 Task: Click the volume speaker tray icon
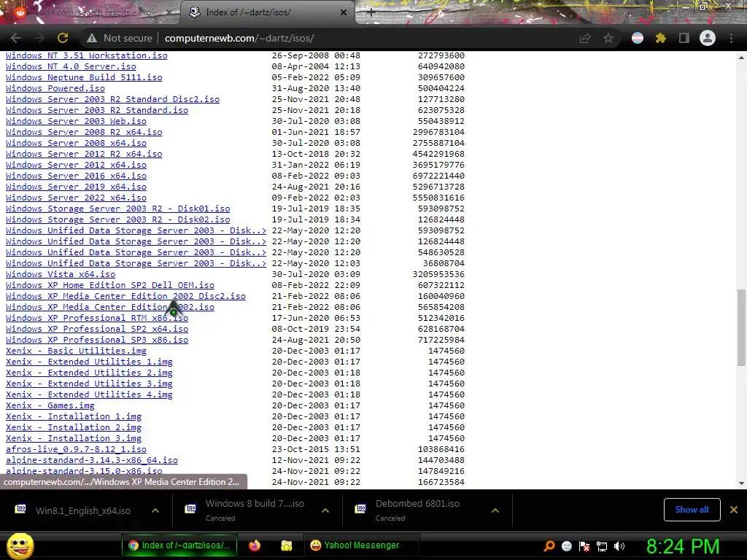point(619,545)
